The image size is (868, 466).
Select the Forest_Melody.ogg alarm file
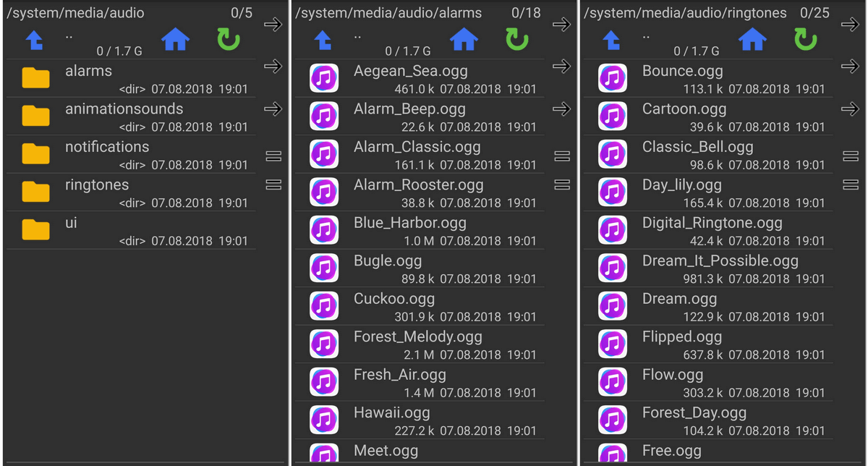click(x=420, y=344)
